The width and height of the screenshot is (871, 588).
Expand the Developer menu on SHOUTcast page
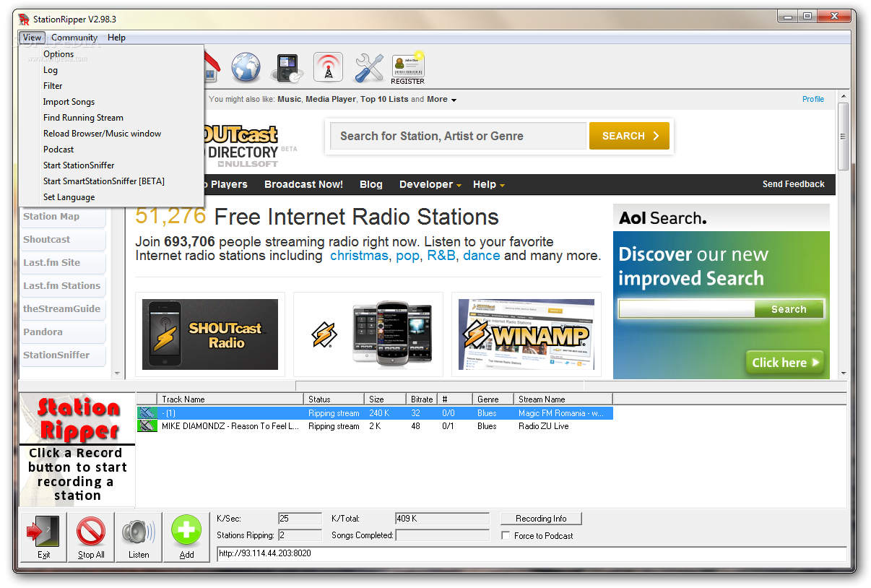tap(430, 184)
